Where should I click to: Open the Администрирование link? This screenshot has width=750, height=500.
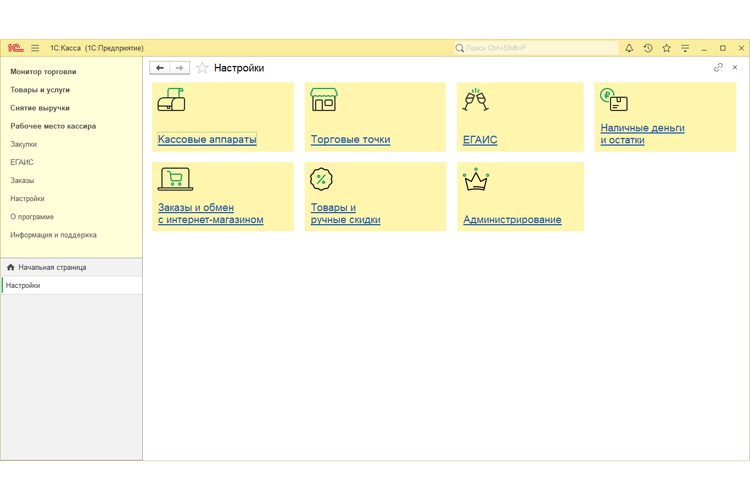512,220
